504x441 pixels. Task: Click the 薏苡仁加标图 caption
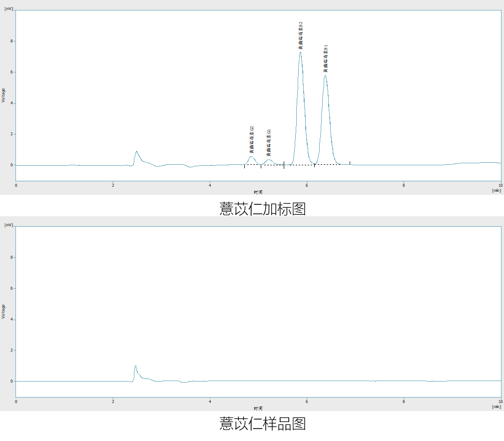[262, 208]
